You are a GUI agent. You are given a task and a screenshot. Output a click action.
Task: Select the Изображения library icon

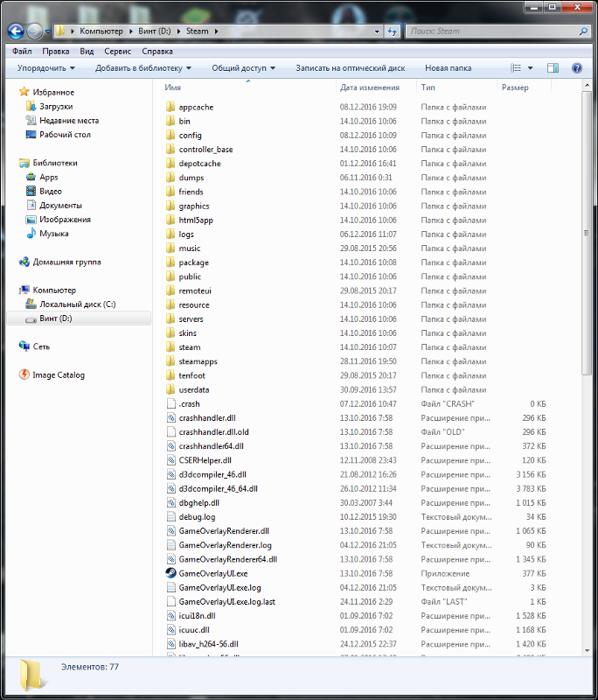[x=31, y=220]
